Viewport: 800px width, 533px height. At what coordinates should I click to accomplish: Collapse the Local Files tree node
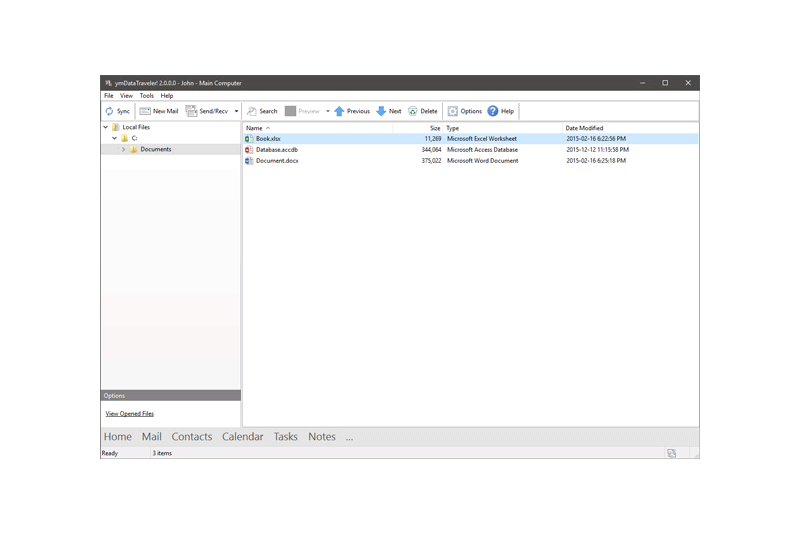pos(106,127)
